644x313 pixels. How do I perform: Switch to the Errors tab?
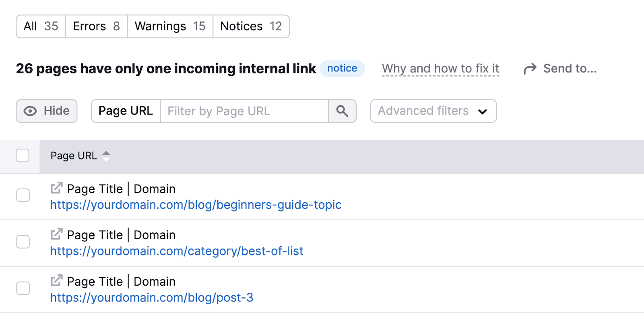[x=96, y=26]
